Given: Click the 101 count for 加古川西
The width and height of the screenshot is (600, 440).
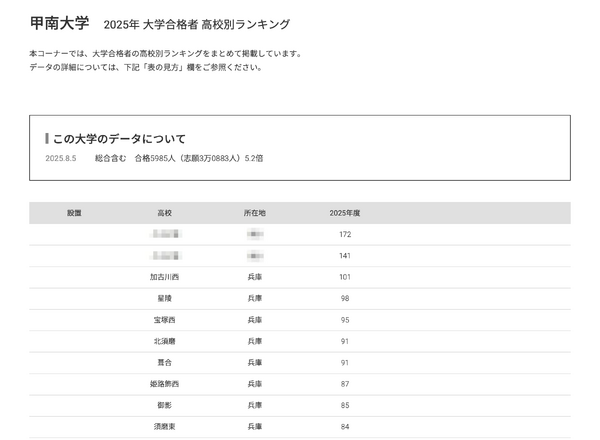Looking at the screenshot, I should point(345,277).
